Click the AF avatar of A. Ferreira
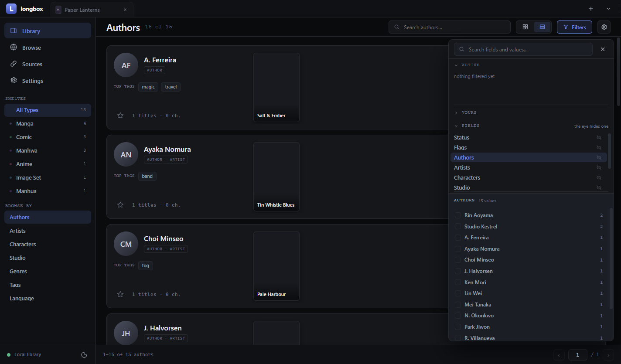 click(x=126, y=65)
